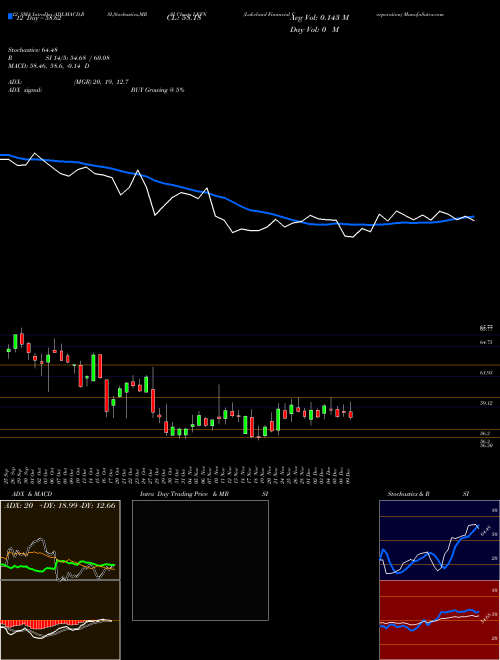
Task: Click the 'ADX: 20 +DY: 18.99 -DY: 12.66' header
Action: point(60,506)
